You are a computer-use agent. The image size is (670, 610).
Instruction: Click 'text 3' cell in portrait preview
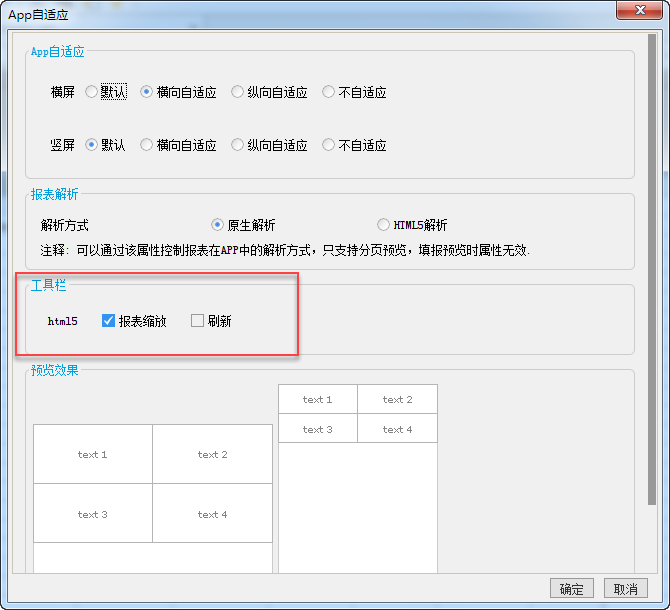[x=317, y=429]
